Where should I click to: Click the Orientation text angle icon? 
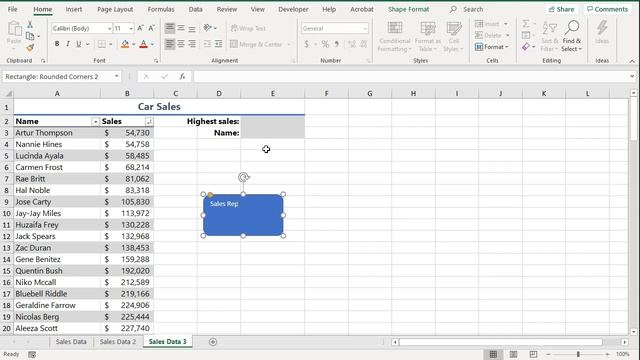click(x=208, y=28)
